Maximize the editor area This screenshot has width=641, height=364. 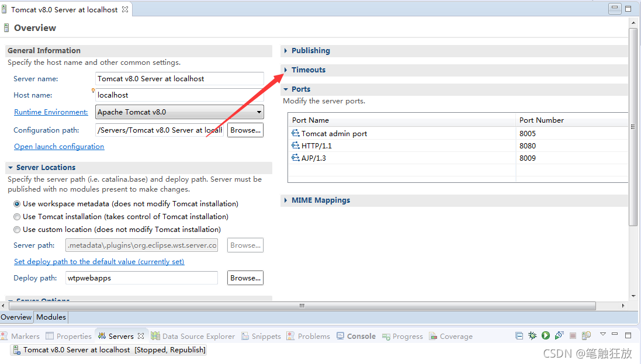point(628,9)
